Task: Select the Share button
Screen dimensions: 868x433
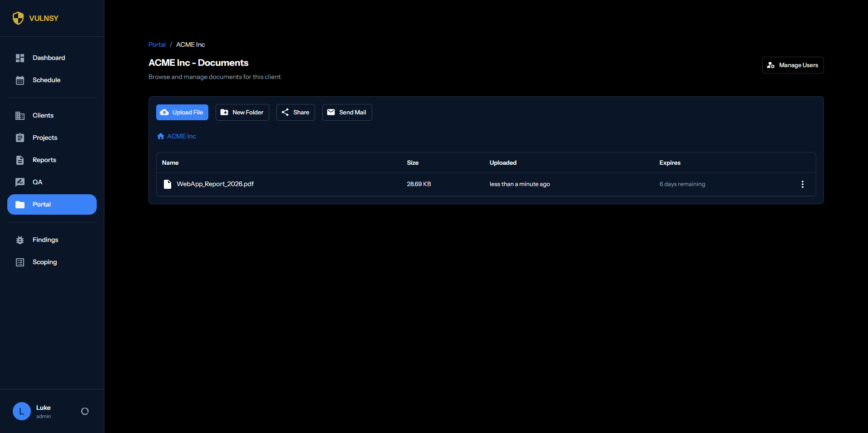Action: click(x=295, y=112)
